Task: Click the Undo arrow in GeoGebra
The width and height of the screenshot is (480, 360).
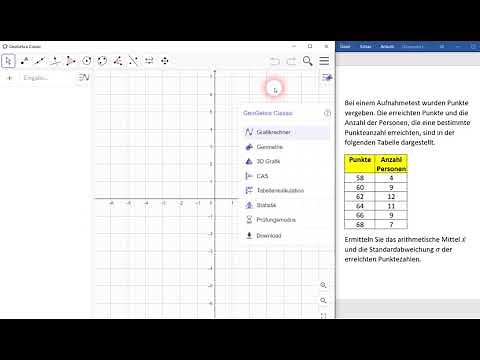Action: (x=275, y=61)
